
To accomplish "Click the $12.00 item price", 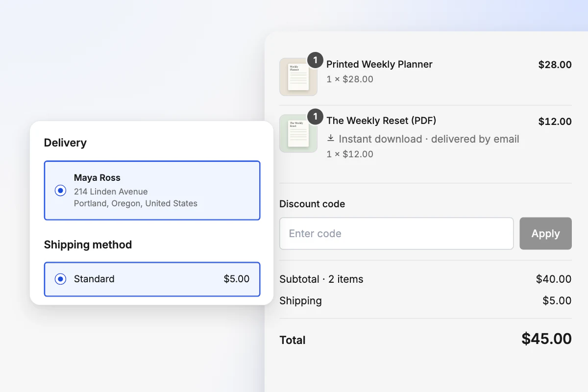I will [555, 122].
